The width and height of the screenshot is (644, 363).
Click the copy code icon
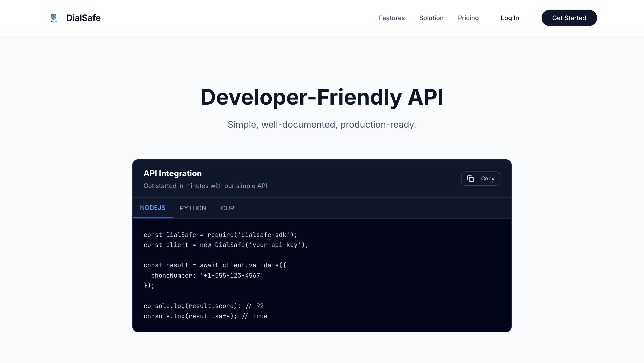(470, 179)
